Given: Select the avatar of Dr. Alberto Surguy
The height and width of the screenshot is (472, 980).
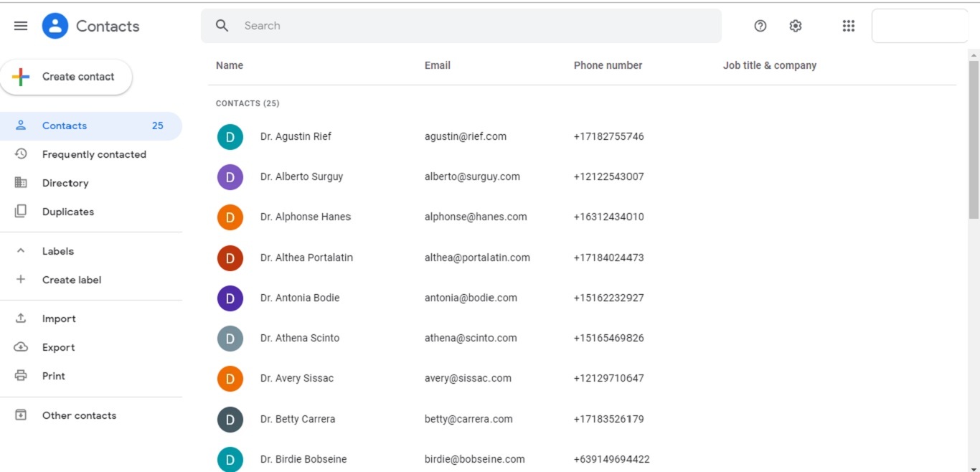Looking at the screenshot, I should [x=230, y=176].
